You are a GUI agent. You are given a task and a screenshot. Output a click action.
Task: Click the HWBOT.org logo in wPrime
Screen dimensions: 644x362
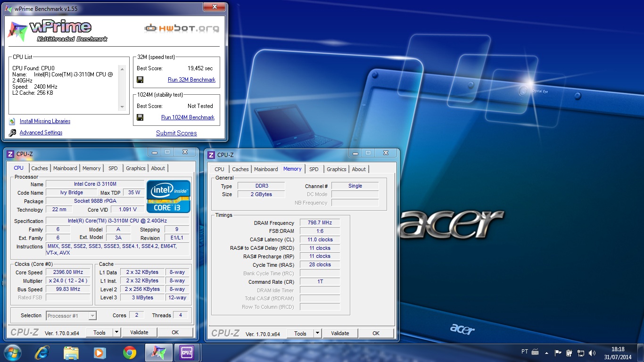coord(182,28)
